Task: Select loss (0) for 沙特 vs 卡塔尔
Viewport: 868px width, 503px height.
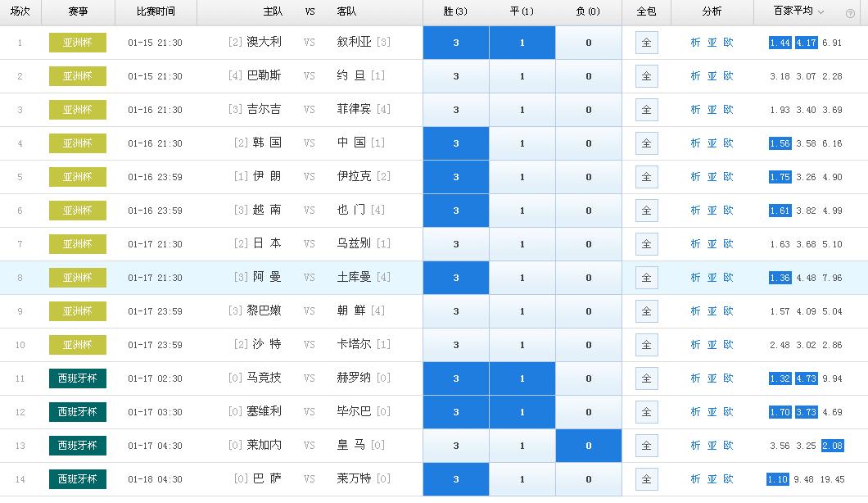Action: (589, 345)
